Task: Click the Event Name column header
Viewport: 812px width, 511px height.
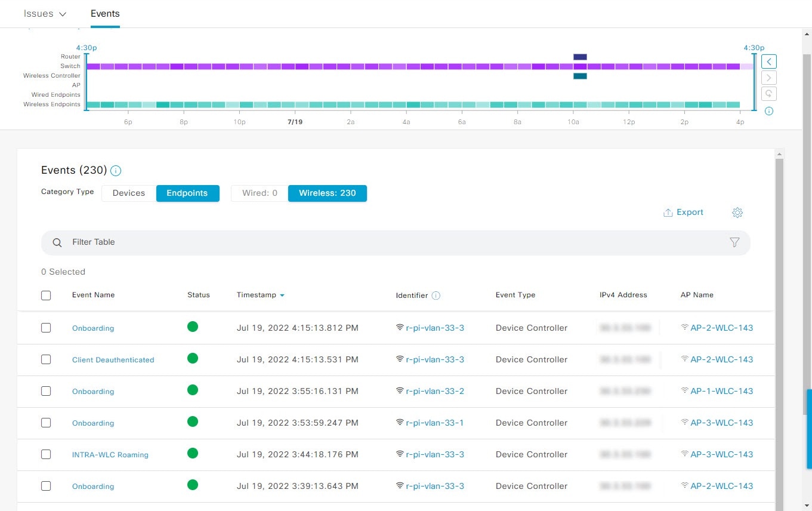Action: point(93,295)
